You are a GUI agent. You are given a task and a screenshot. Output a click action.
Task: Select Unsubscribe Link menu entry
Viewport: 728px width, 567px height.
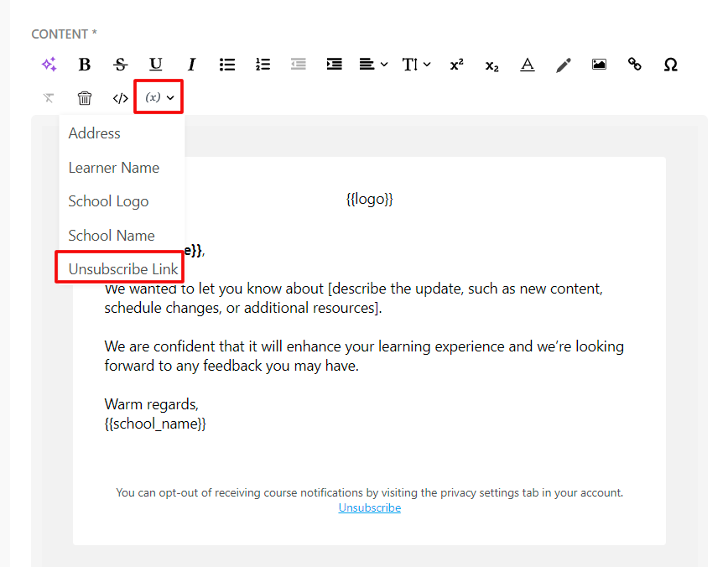123,269
